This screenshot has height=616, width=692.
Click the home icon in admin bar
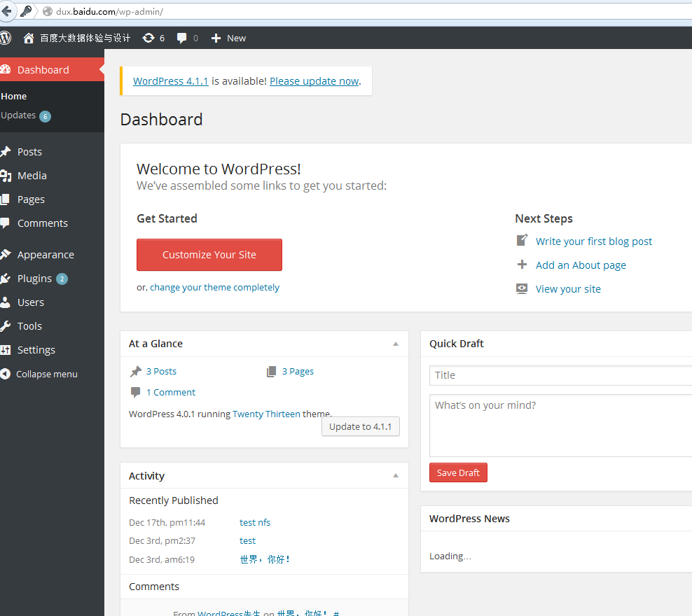29,38
